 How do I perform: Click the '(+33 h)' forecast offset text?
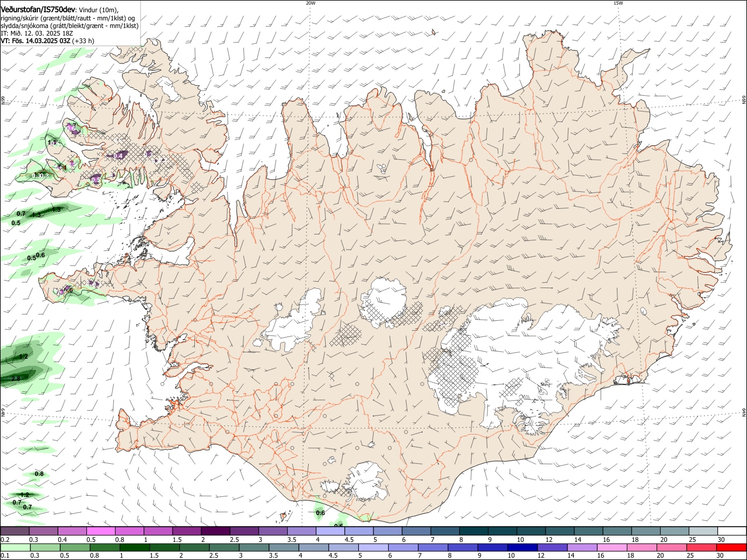click(83, 41)
